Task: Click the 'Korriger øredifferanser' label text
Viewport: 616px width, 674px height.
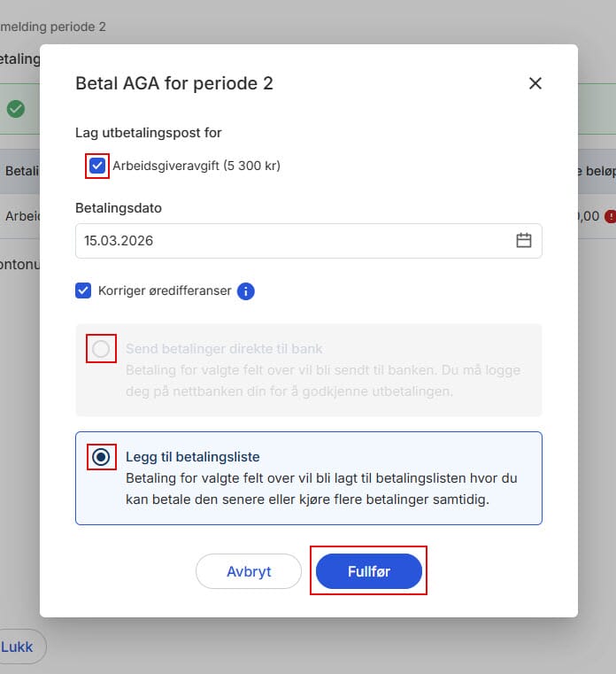Action: click(164, 291)
